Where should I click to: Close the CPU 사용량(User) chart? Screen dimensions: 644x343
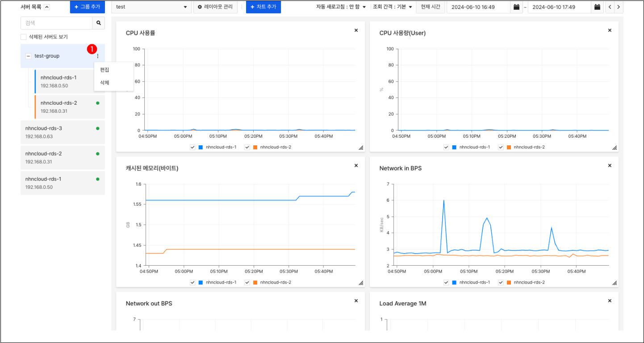tap(610, 30)
